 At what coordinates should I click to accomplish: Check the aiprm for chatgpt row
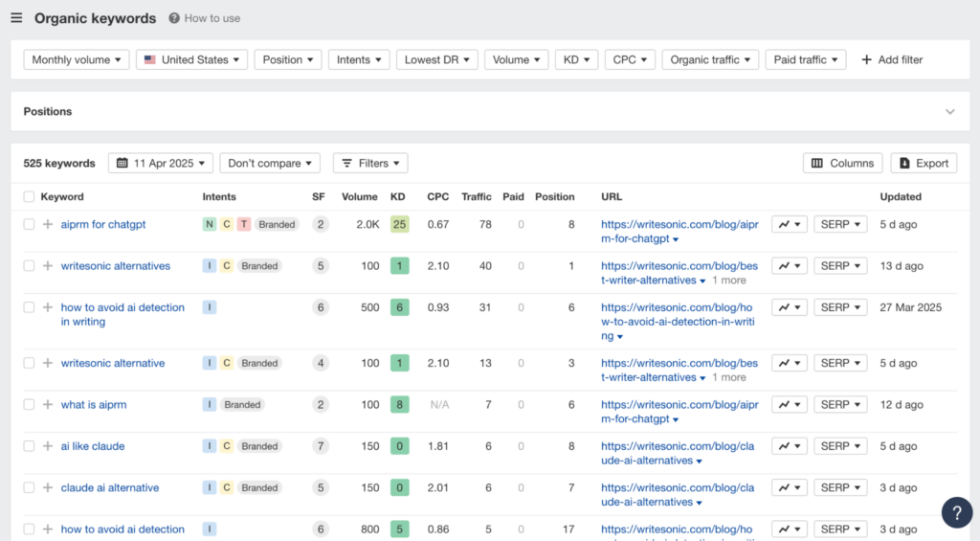click(29, 224)
